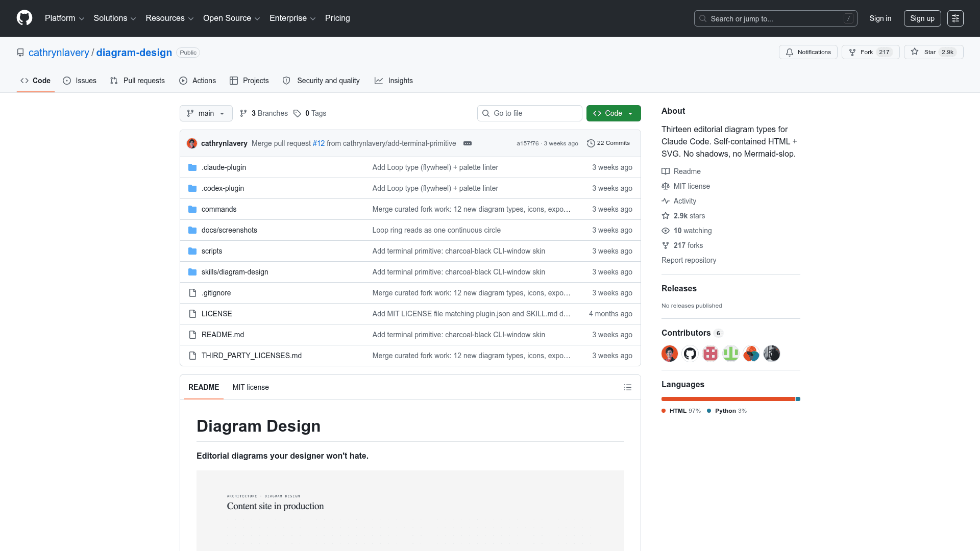Open diagram-design repository link
980x551 pixels.
click(134, 53)
